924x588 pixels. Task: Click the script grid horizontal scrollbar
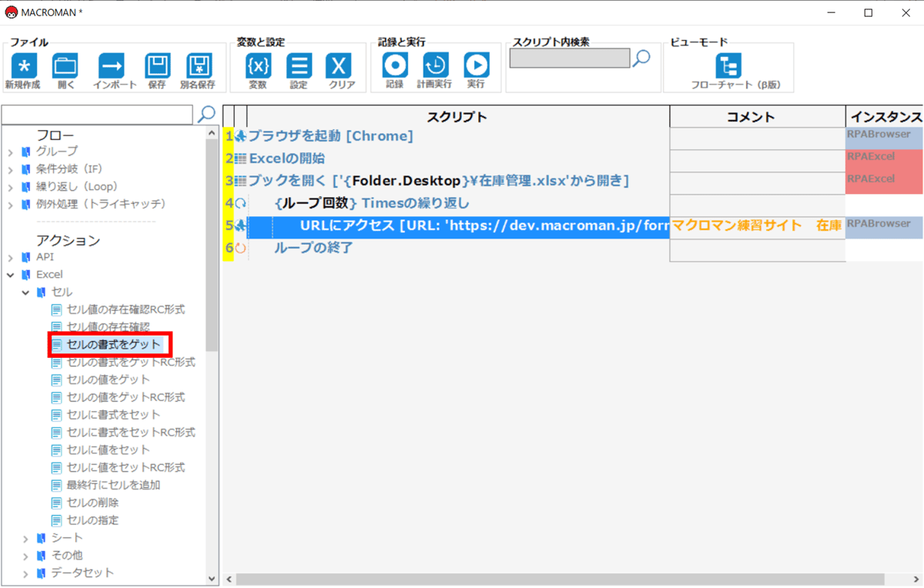click(561, 579)
